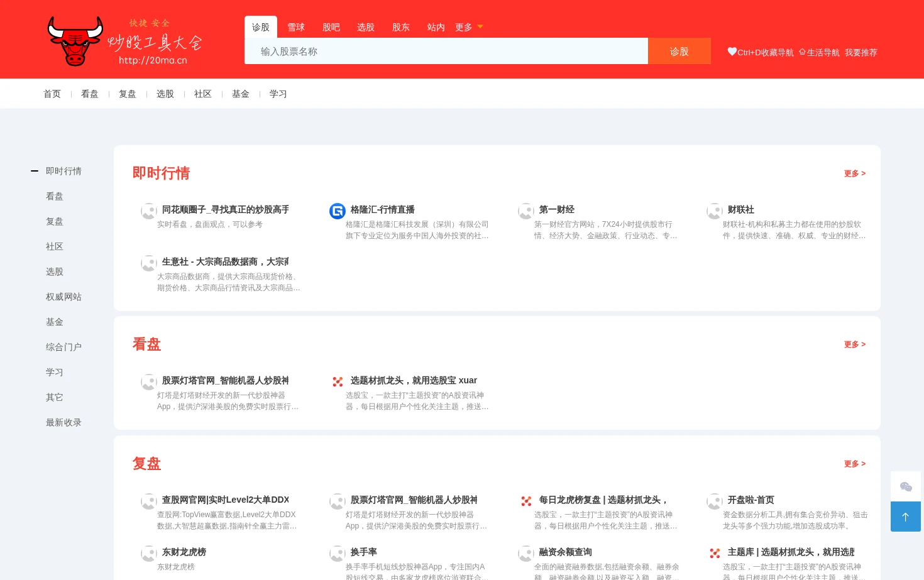The width and height of the screenshot is (924, 580).
Task: Click the 同花顺圈子 site icon
Action: pyautogui.click(x=149, y=211)
